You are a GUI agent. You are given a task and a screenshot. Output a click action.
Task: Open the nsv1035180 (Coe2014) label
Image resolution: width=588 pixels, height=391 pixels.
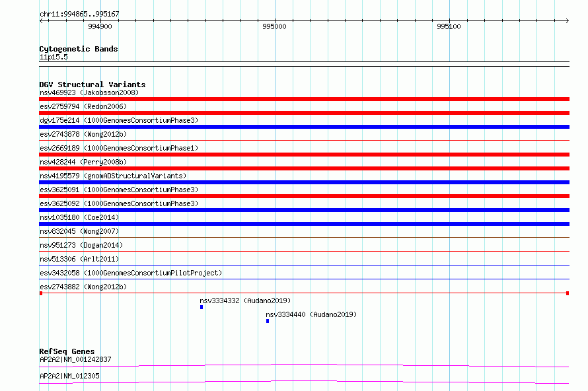tap(79, 217)
